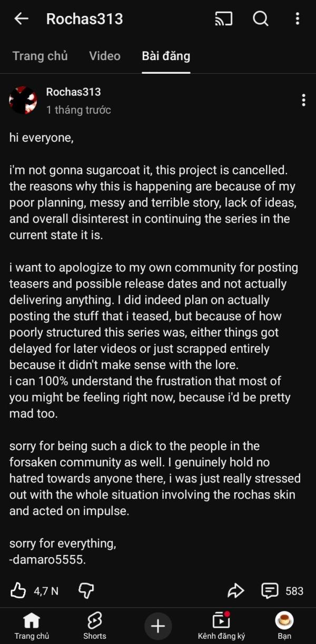This screenshot has width=316, height=644.
Task: Open the post's three-dot options menu
Action: coord(303,100)
